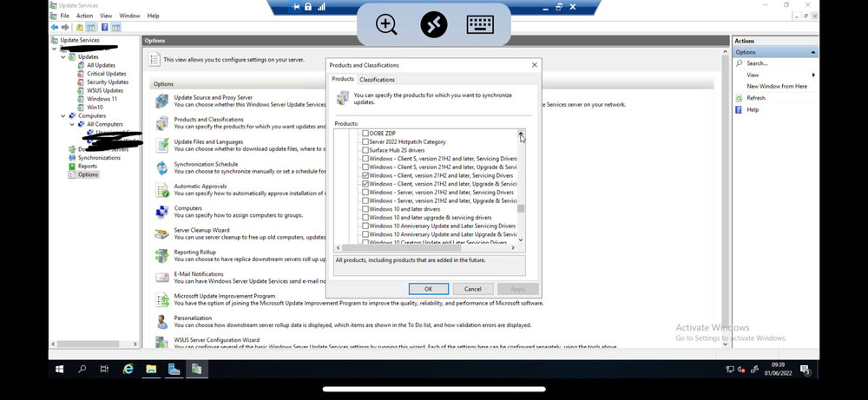Click the remote session zoom magnifier icon

(x=386, y=24)
